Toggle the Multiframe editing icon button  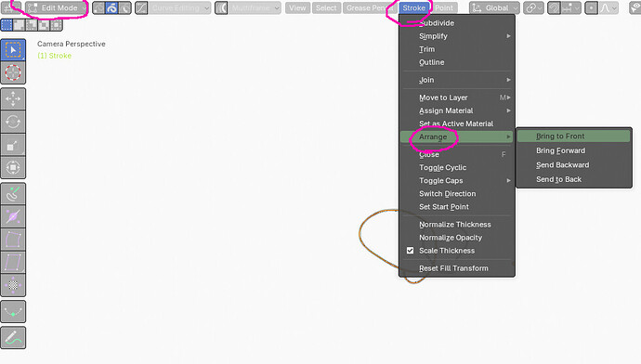click(x=221, y=7)
